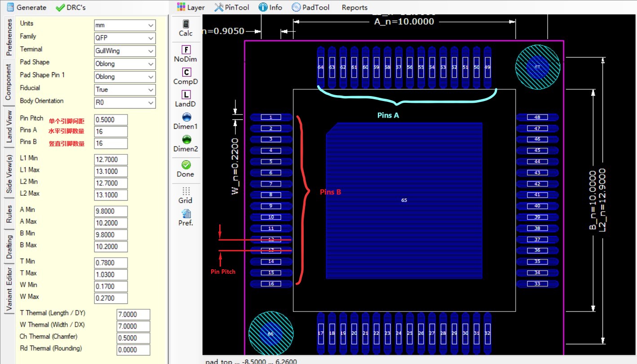Viewport: 637px width, 364px height.
Task: Click the CompD icon
Action: pos(186,76)
